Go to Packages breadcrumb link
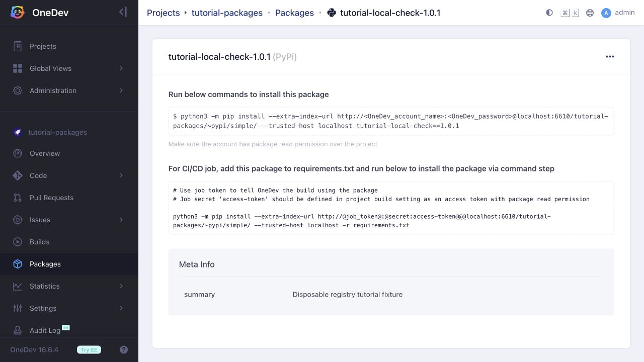 coord(294,13)
